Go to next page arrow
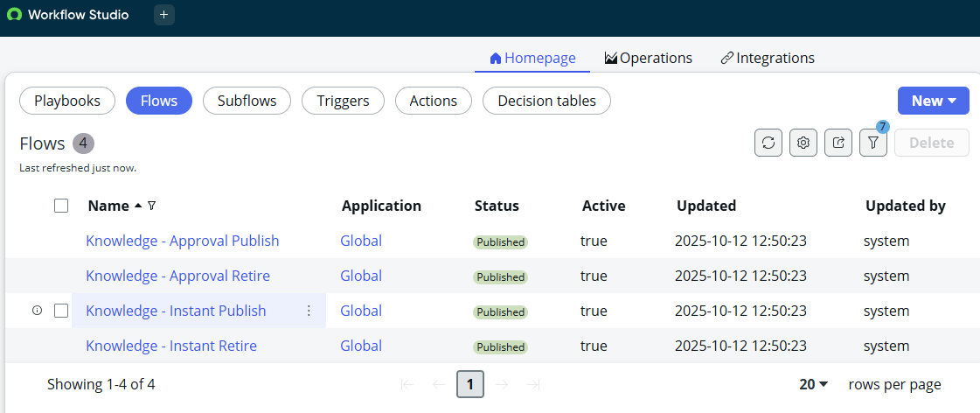 (502, 384)
